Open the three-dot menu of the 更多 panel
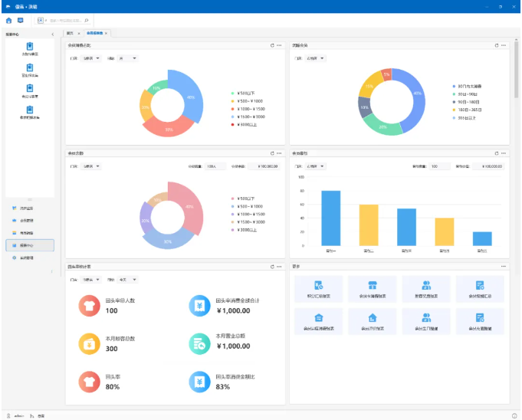This screenshot has height=420, width=522. [x=504, y=266]
